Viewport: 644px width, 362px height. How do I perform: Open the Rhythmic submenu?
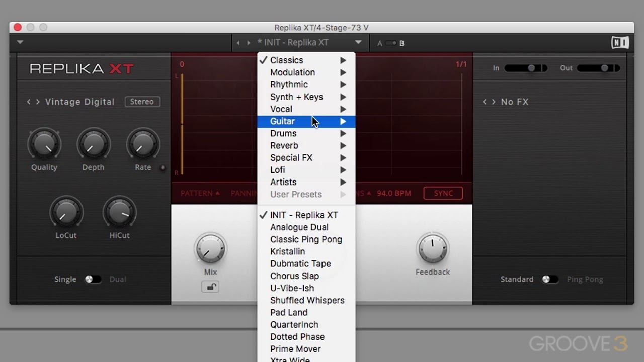tap(306, 84)
